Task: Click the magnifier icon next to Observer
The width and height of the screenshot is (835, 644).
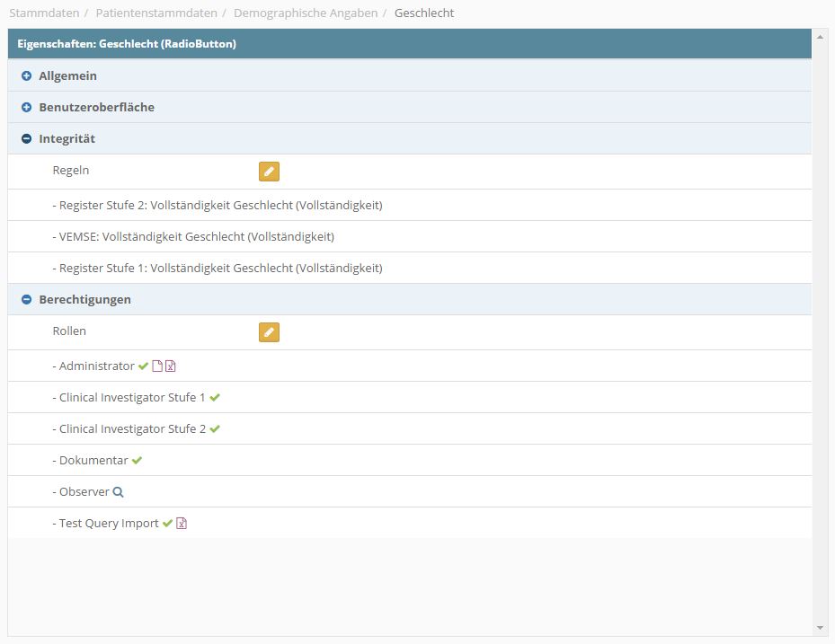Action: pos(119,492)
